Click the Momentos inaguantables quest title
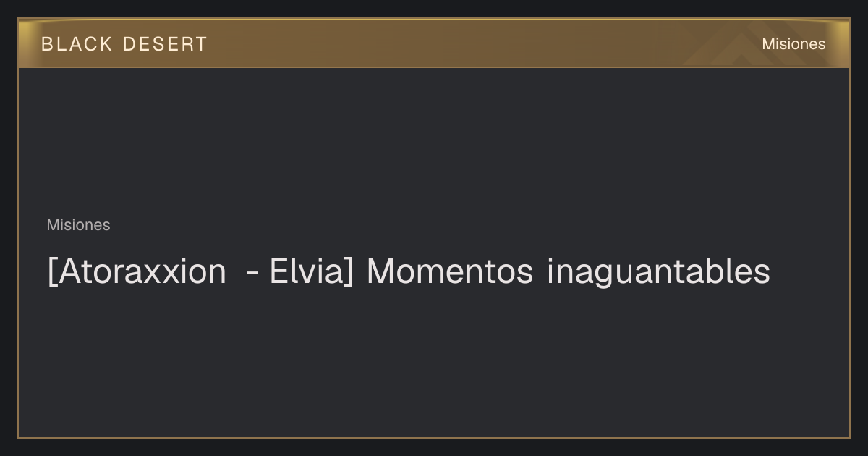The width and height of the screenshot is (868, 456). click(x=409, y=272)
